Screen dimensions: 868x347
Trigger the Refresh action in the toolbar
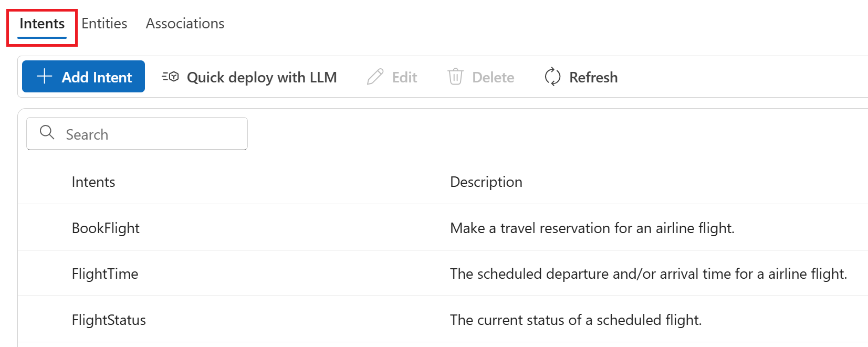point(581,77)
